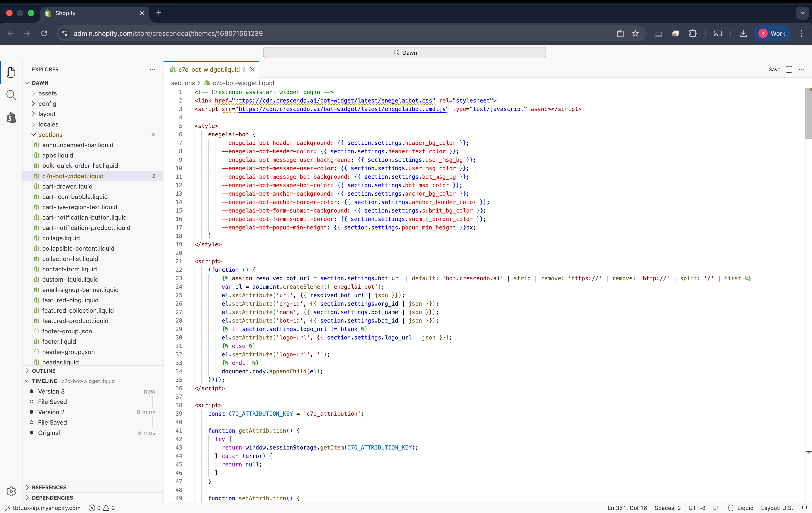812x513 pixels.
Task: Go back with browser back arrow
Action: click(10, 33)
